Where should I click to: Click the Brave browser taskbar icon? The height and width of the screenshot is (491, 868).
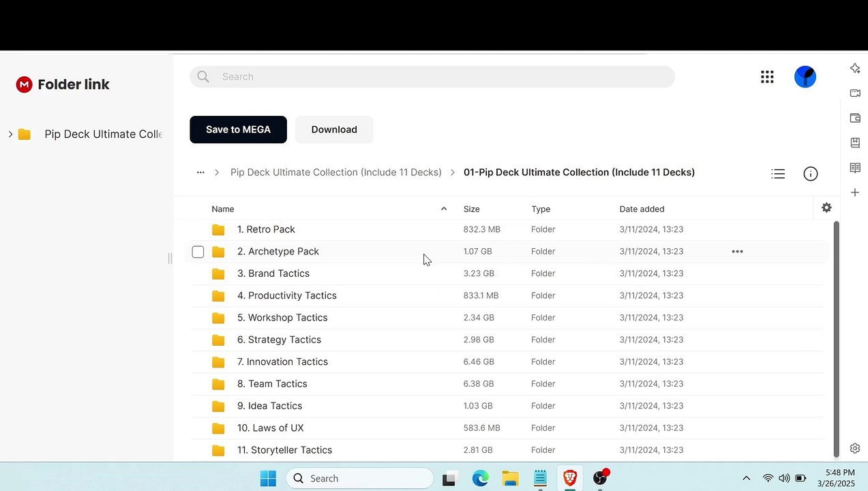coord(569,478)
